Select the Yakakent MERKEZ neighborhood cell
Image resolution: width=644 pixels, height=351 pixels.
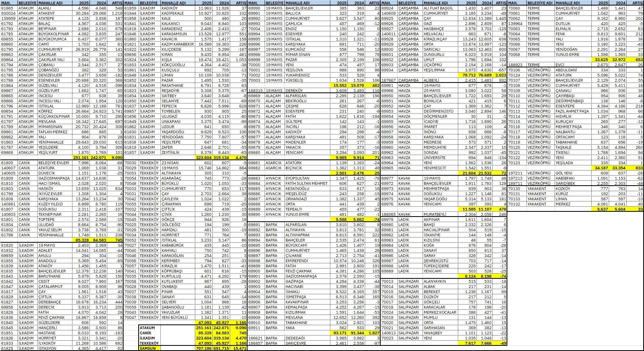tap(563, 204)
